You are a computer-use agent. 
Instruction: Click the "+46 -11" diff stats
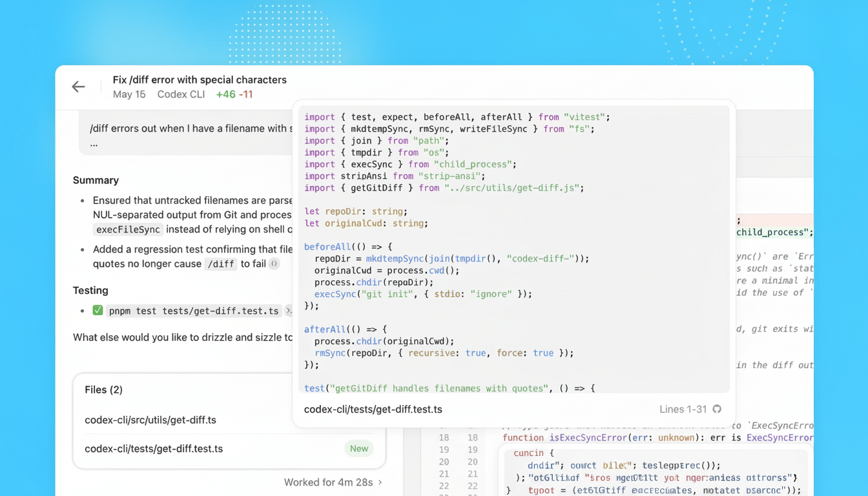(234, 94)
